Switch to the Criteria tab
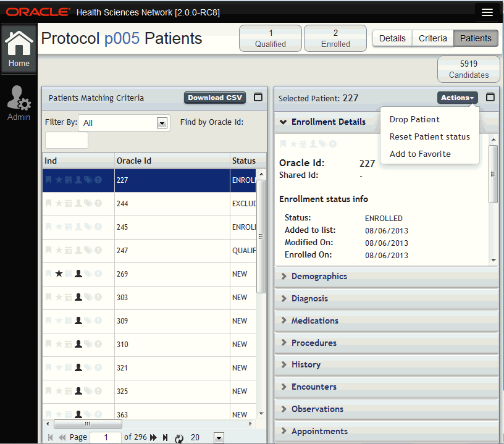The height and width of the screenshot is (444, 504). [432, 38]
